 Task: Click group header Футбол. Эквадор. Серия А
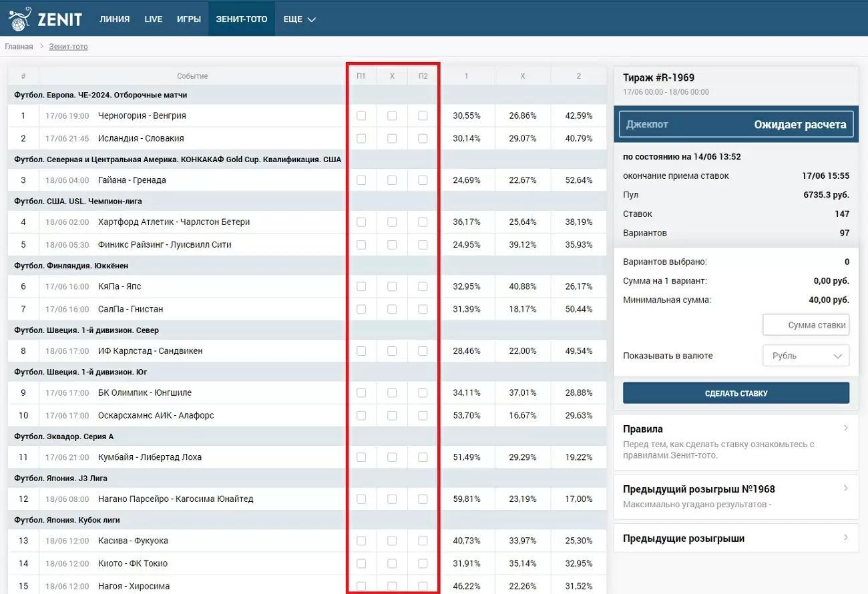[x=64, y=436]
